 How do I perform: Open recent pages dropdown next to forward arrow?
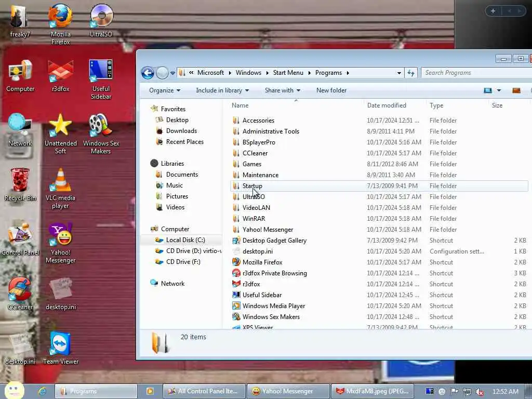coord(172,73)
